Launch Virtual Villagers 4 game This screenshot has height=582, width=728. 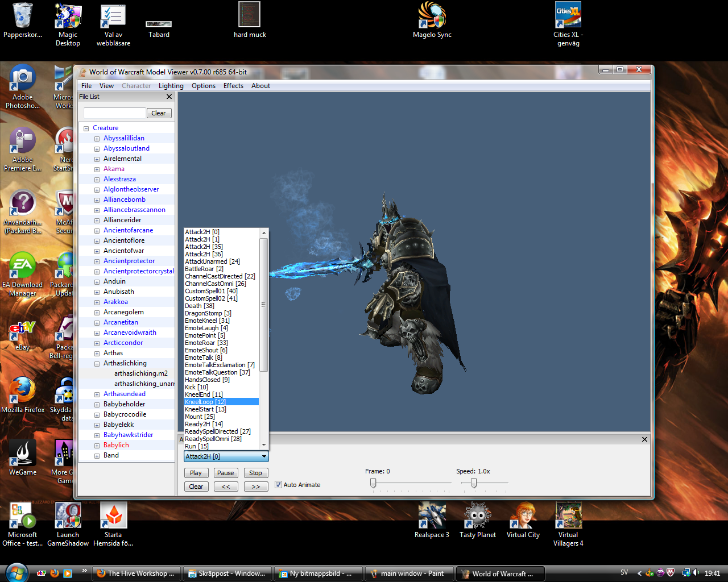pyautogui.click(x=568, y=524)
